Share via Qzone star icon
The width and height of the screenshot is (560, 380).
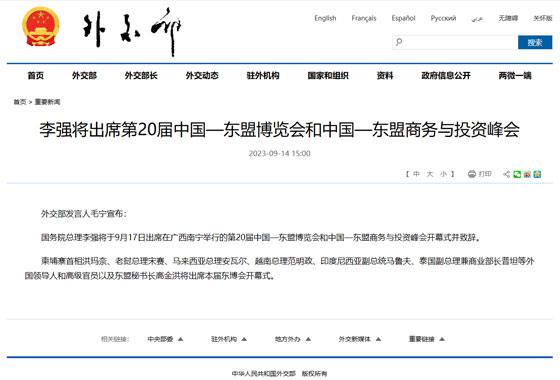[537, 174]
